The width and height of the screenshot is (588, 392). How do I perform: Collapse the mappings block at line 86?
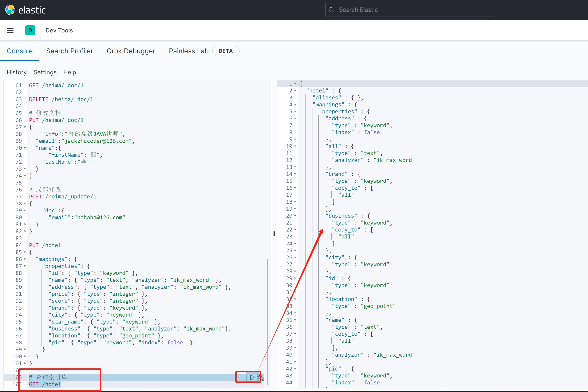click(25, 259)
